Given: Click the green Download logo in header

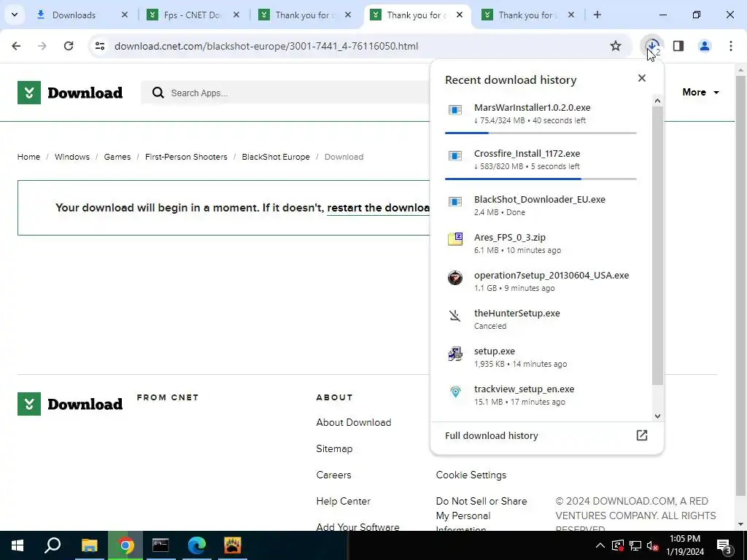Looking at the screenshot, I should pyautogui.click(x=70, y=93).
